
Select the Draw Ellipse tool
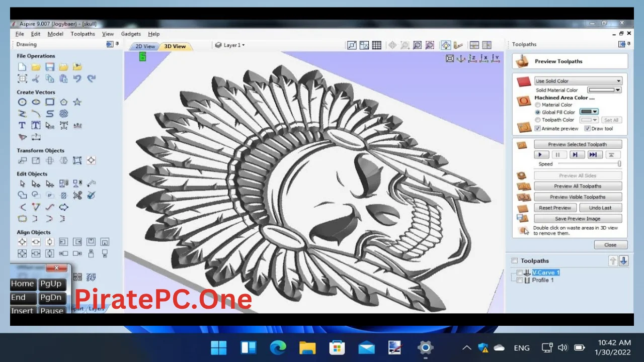(x=36, y=102)
